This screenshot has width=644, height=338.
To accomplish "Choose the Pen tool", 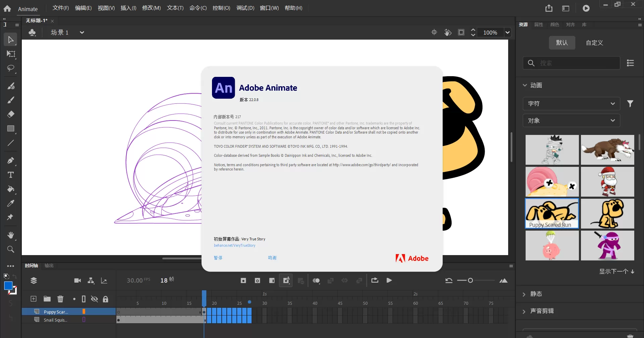I will tap(10, 160).
